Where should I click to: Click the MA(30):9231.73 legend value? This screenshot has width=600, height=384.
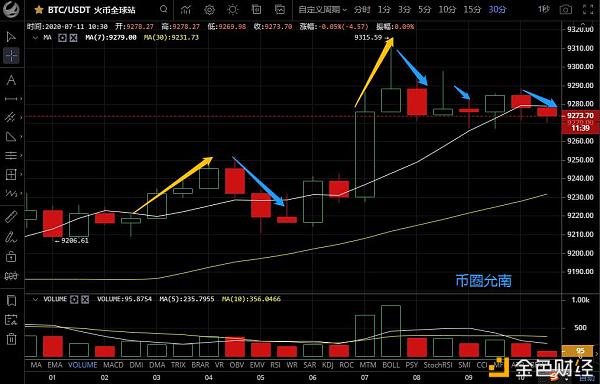coord(171,37)
